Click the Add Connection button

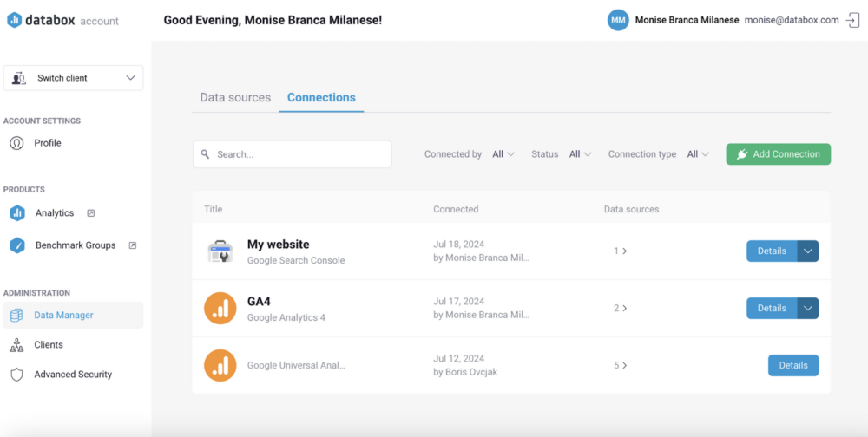pos(779,154)
